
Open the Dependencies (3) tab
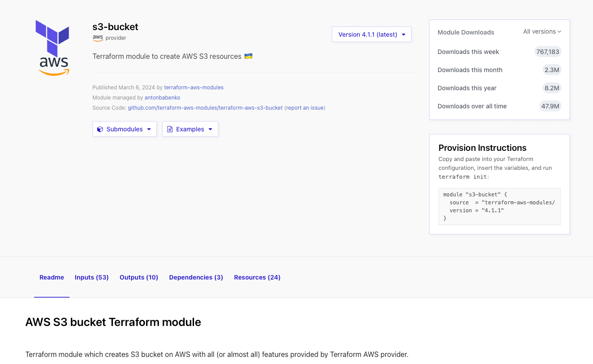196,277
